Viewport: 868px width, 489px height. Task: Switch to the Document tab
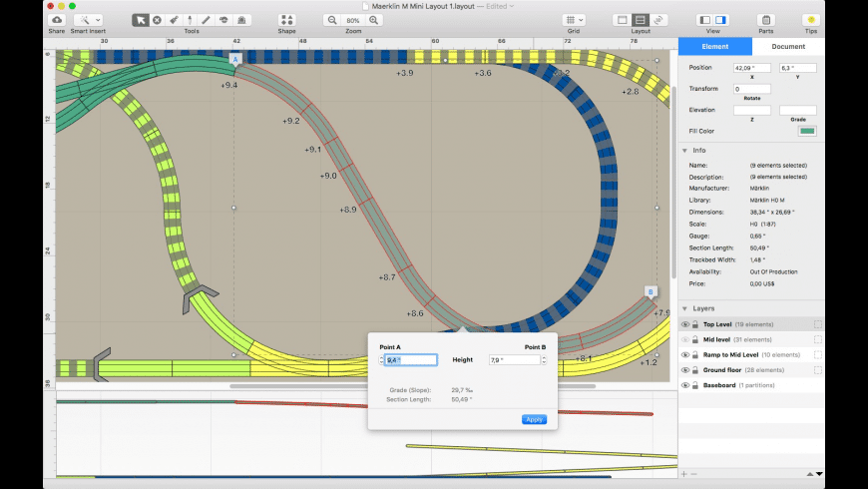788,46
